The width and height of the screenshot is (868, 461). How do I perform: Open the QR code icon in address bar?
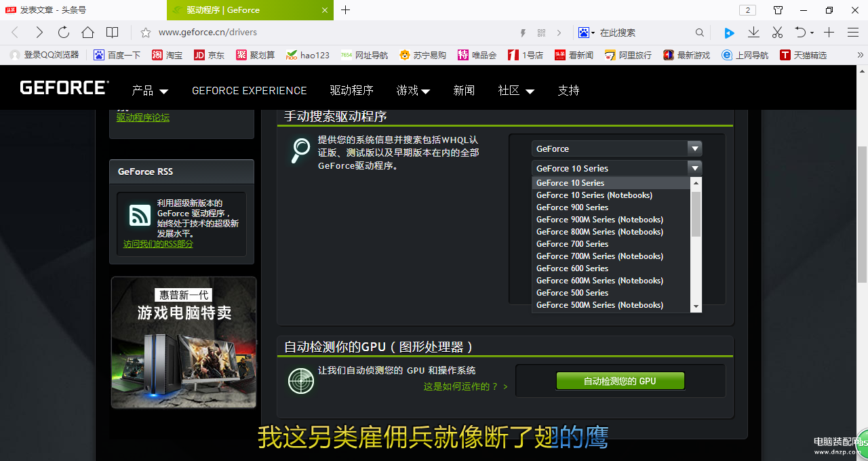[541, 33]
